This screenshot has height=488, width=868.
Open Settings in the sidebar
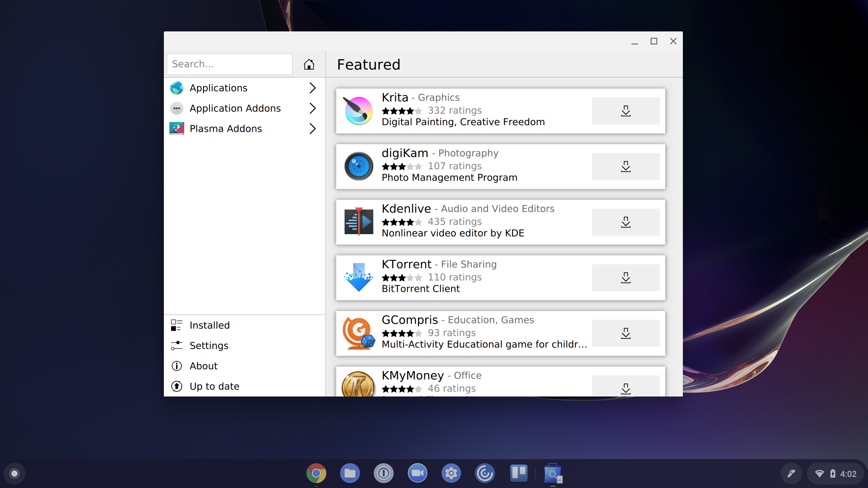point(244,345)
